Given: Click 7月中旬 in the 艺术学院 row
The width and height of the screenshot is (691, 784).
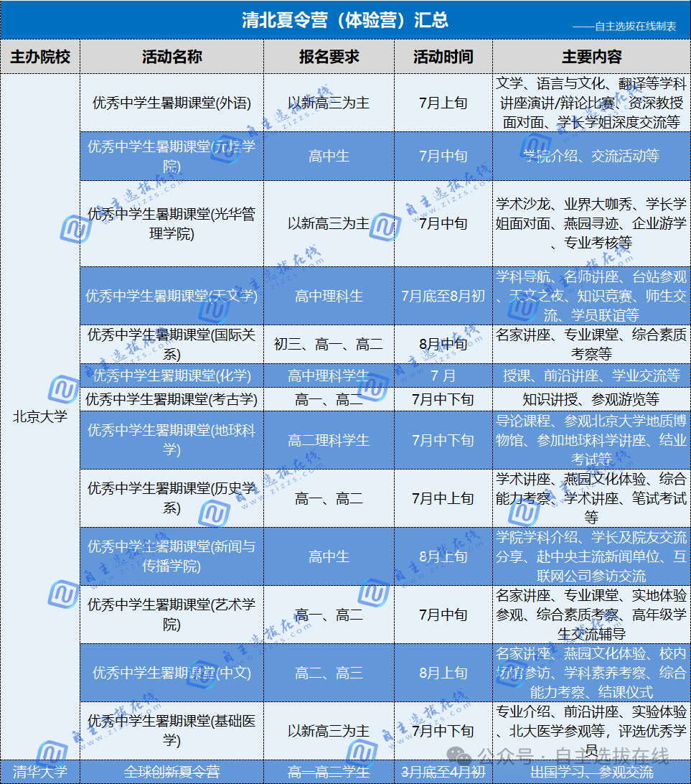Looking at the screenshot, I should [443, 615].
